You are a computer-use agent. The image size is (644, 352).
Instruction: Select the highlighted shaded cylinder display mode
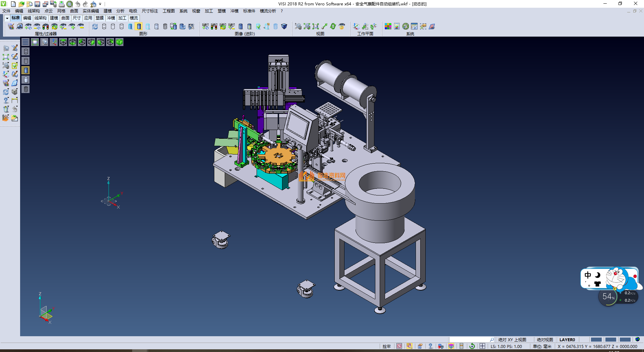pos(139,27)
